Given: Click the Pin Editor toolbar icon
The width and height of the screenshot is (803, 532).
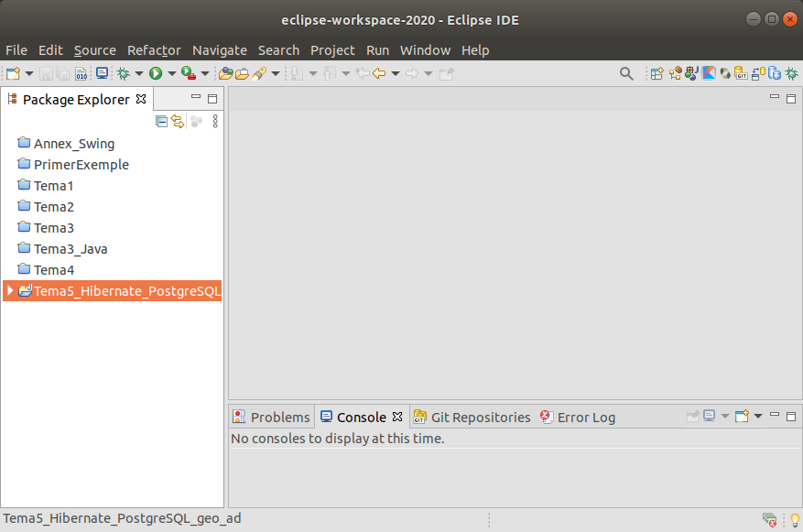Looking at the screenshot, I should click(x=447, y=74).
